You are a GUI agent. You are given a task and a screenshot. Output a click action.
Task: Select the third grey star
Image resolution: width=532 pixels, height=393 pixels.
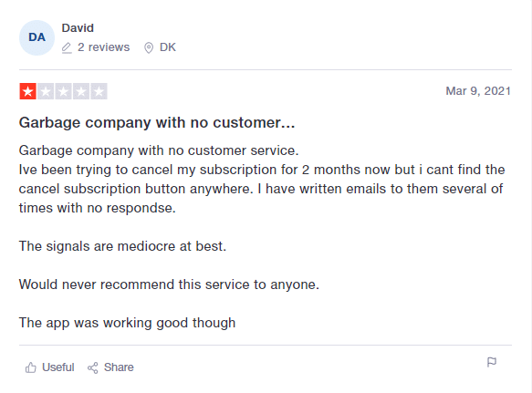click(63, 91)
